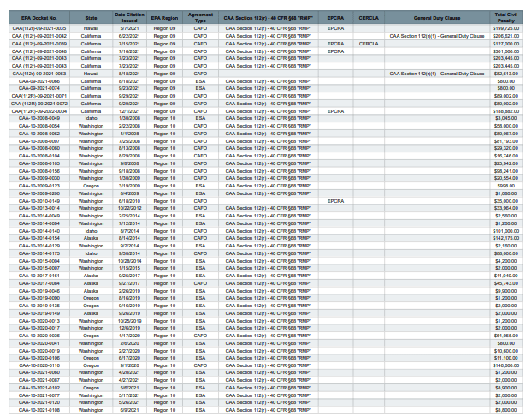Click the 5/7/2021 date cell
This screenshot has width=532, height=416.
129,27
